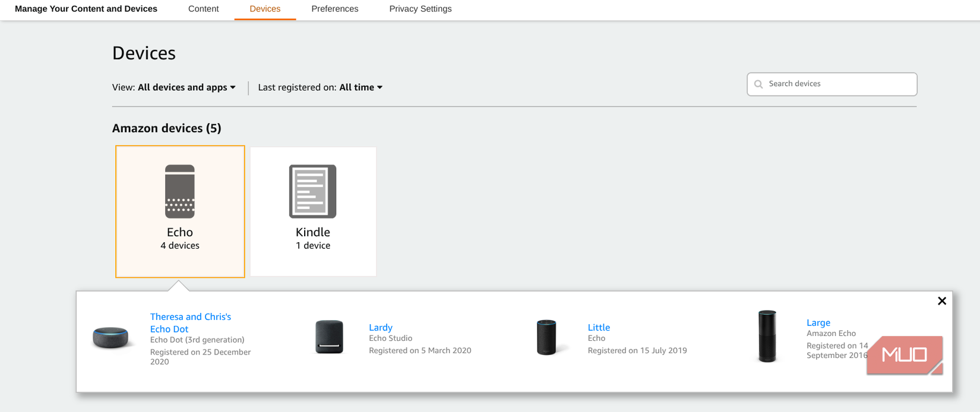Click Registered on 15 July 2019 text
Screen dimensions: 980x412
637,351
